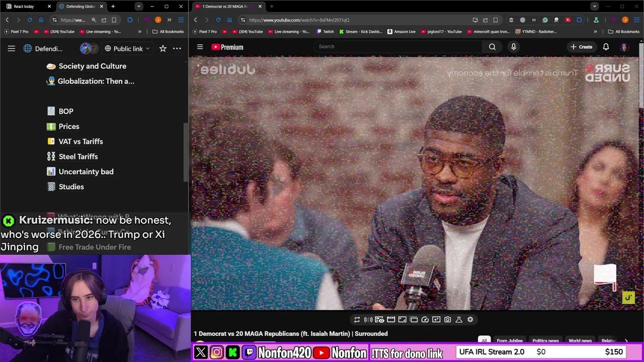Viewport: 644px width, 362px height.
Task: Start voice search with the microphone
Action: 513,47
